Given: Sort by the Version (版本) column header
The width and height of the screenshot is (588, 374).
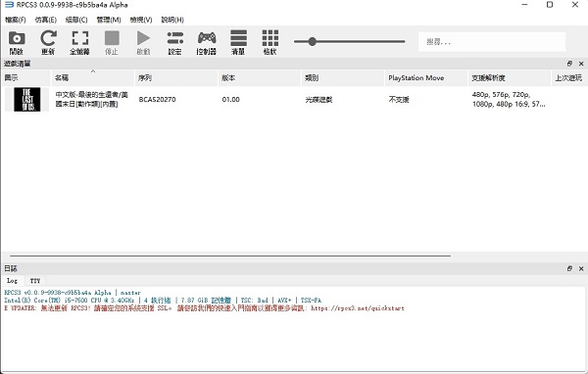Looking at the screenshot, I should 260,78.
